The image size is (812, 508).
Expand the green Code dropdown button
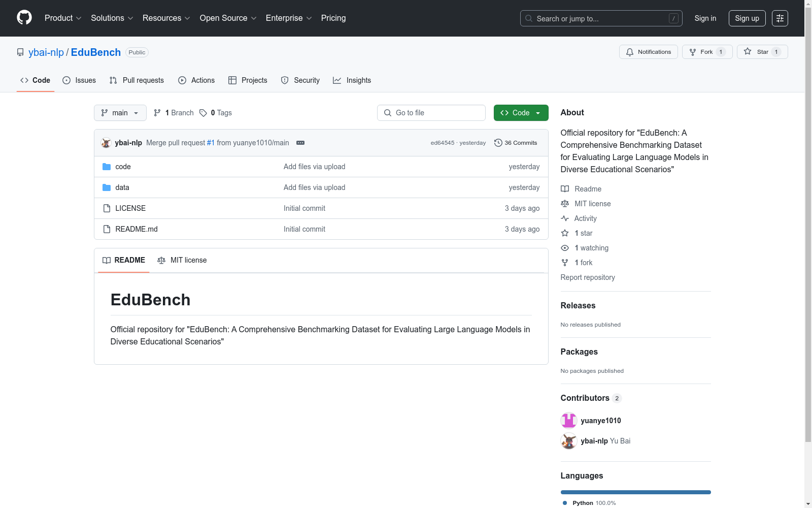tap(521, 113)
